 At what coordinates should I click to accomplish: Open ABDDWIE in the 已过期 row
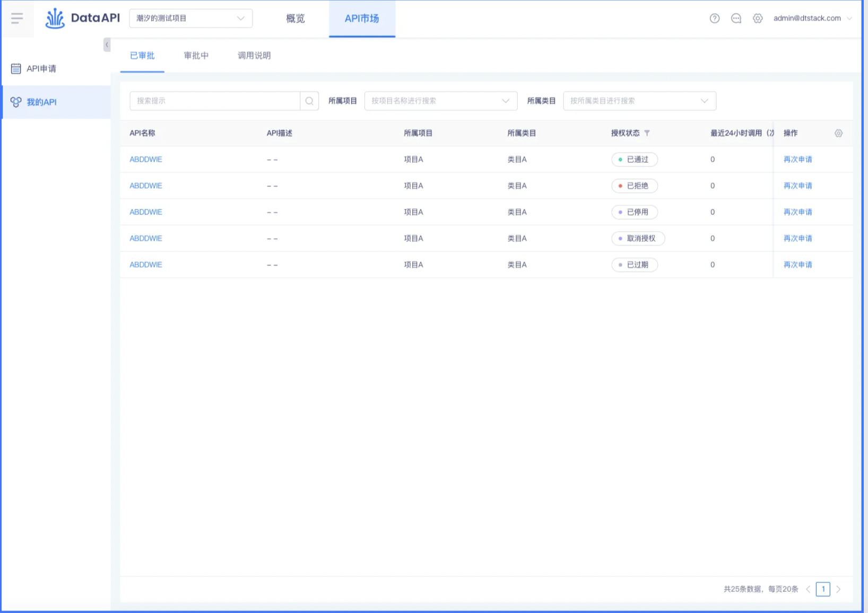pos(146,265)
